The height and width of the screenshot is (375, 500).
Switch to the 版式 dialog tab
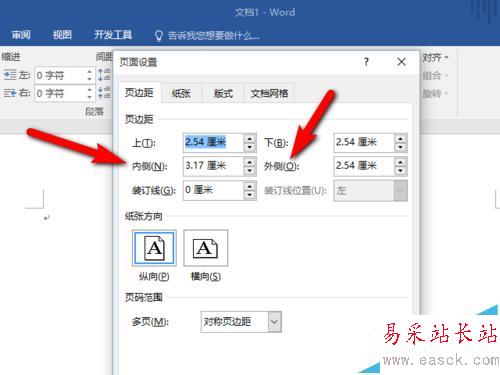(223, 93)
